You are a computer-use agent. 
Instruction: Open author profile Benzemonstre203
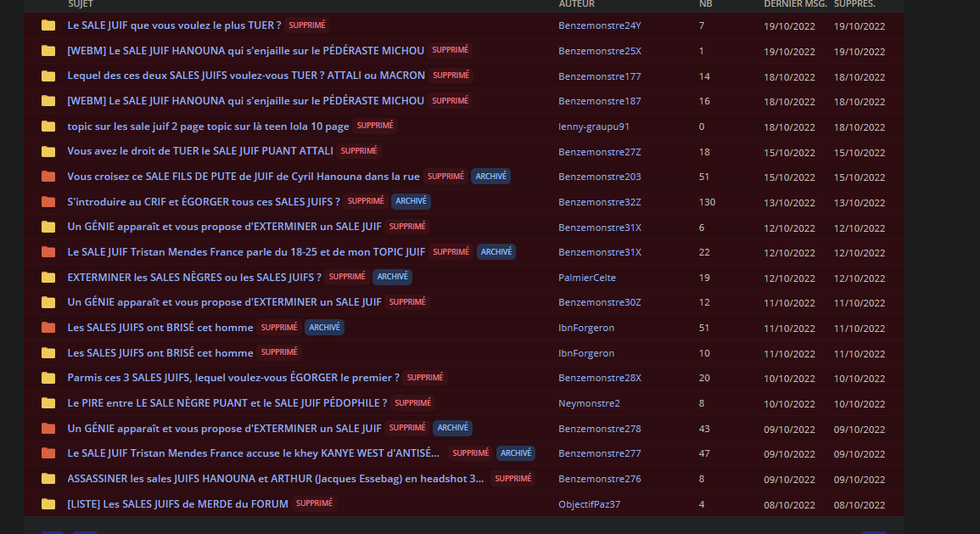pyautogui.click(x=599, y=177)
